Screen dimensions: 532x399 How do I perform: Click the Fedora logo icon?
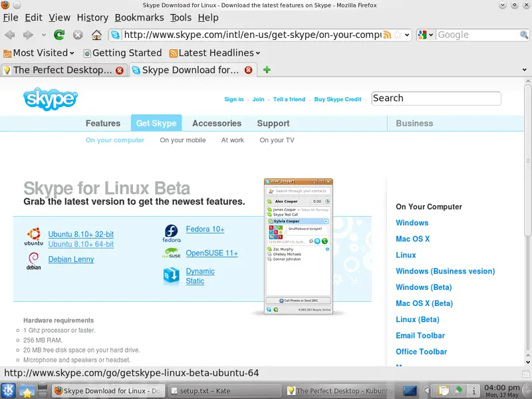[172, 233]
